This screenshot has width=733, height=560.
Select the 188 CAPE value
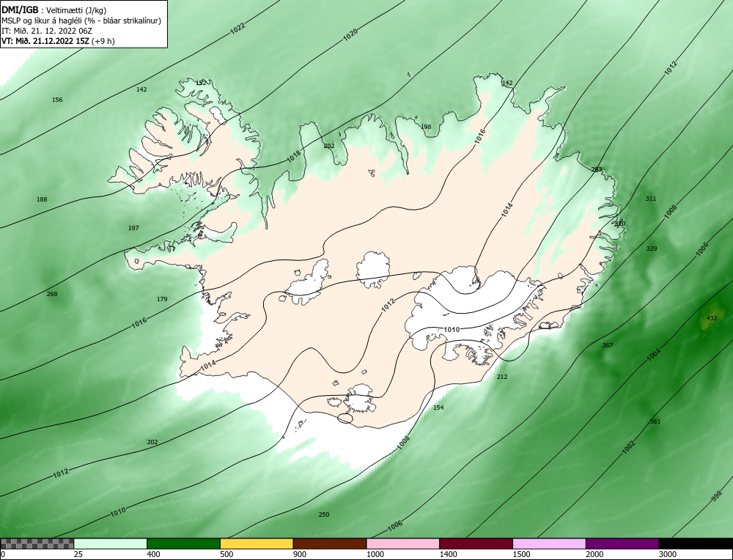point(42,199)
